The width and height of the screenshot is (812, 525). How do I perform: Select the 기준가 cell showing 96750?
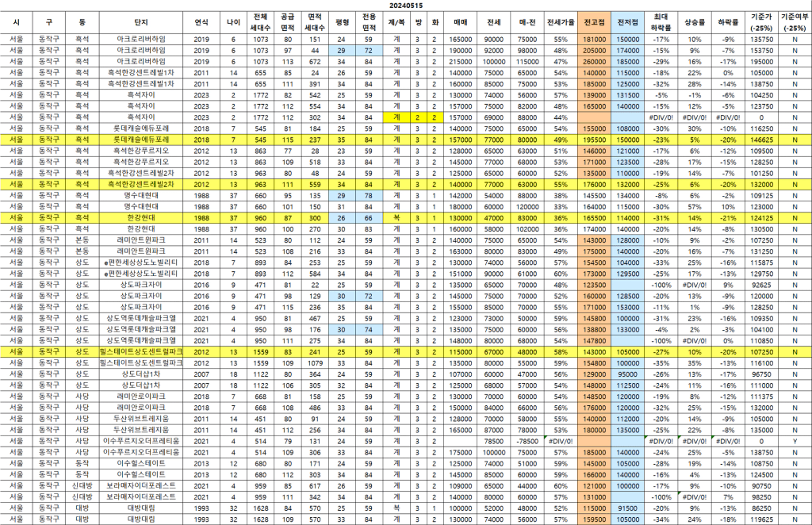(x=761, y=374)
